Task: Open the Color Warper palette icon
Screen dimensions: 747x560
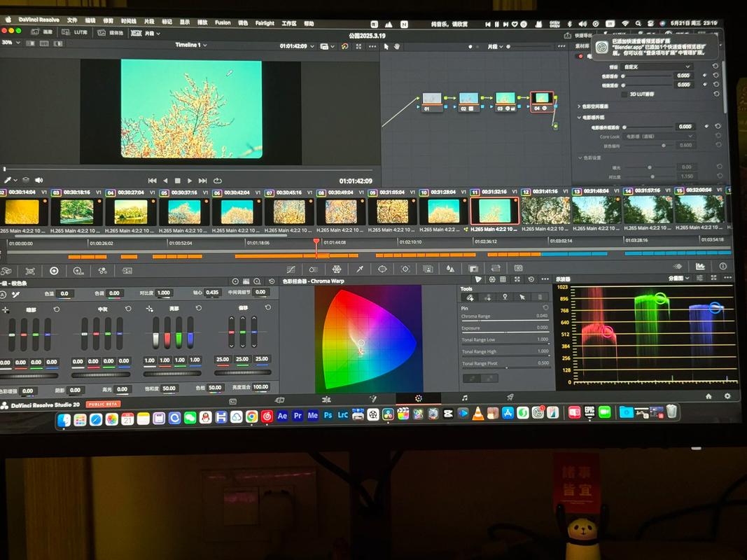Action: pyautogui.click(x=336, y=269)
